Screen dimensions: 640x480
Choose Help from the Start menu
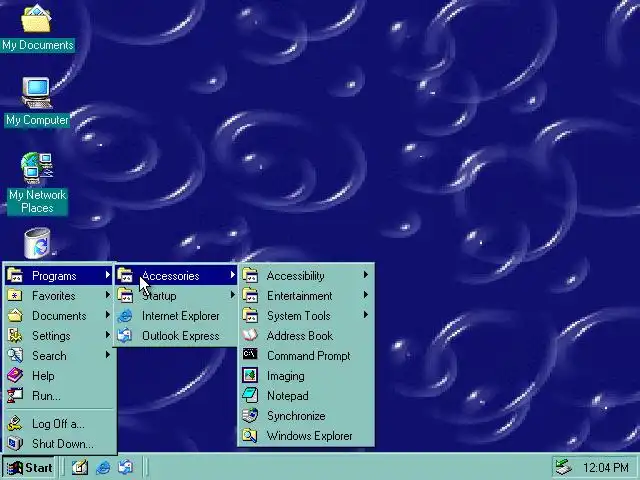click(x=59, y=376)
